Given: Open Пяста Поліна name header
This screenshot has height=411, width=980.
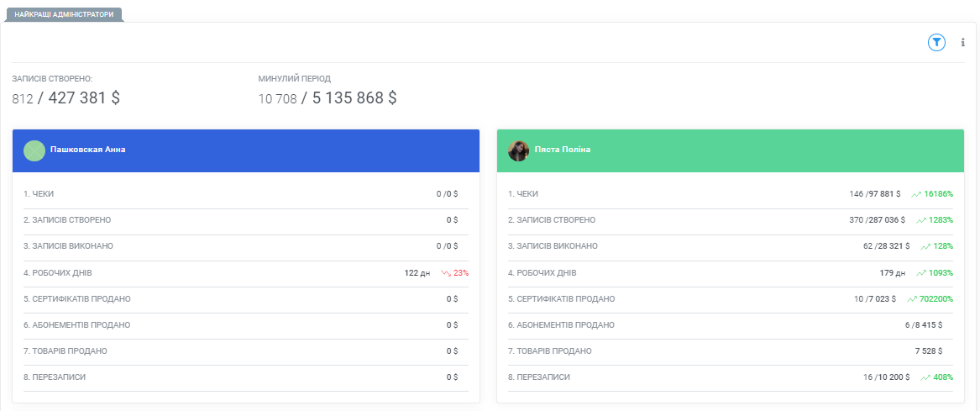Looking at the screenshot, I should coord(563,150).
